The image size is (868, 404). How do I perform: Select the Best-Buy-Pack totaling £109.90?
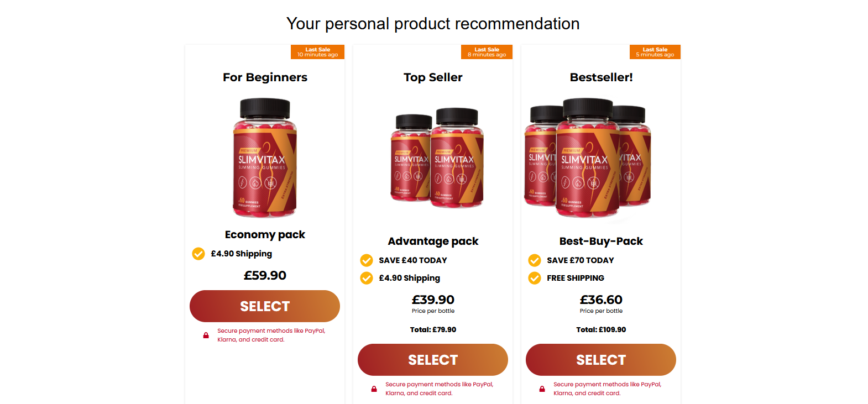tap(601, 360)
